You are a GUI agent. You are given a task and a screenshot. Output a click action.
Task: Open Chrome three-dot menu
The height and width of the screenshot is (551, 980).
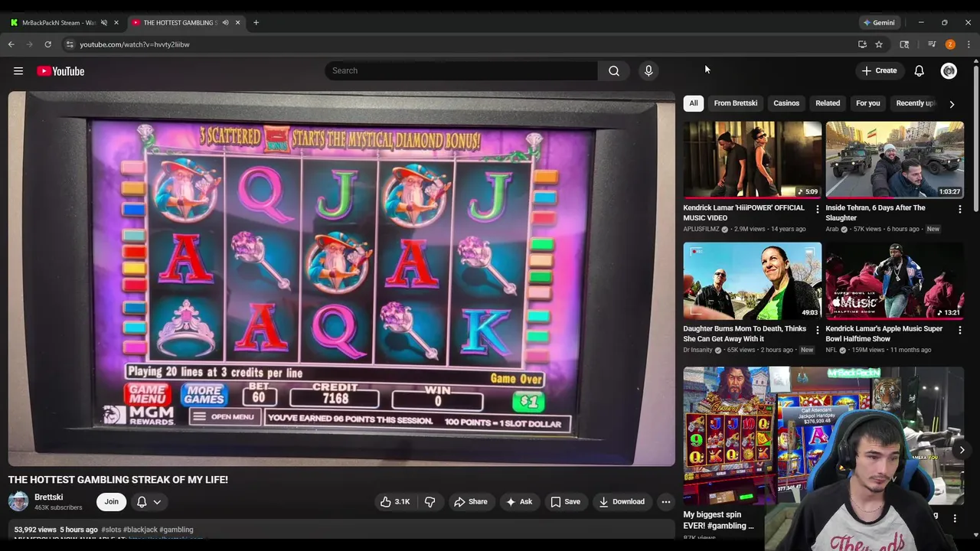pyautogui.click(x=969, y=44)
